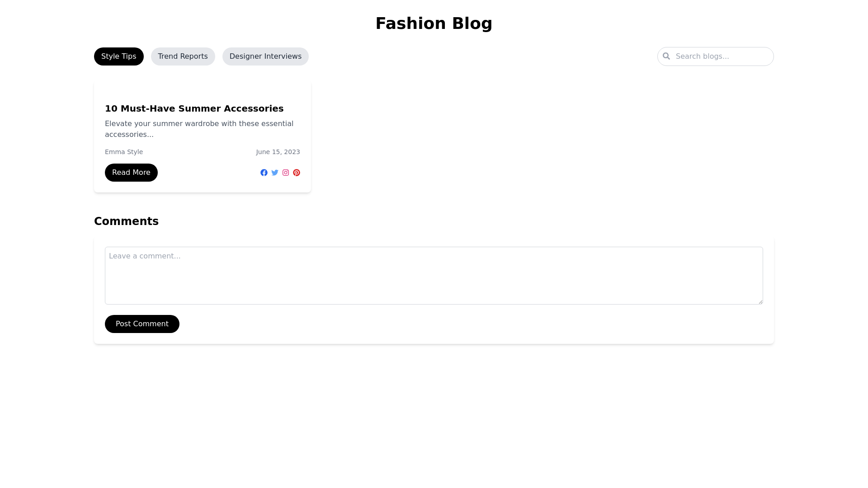Share the post on Facebook
The image size is (868, 488).
264,173
